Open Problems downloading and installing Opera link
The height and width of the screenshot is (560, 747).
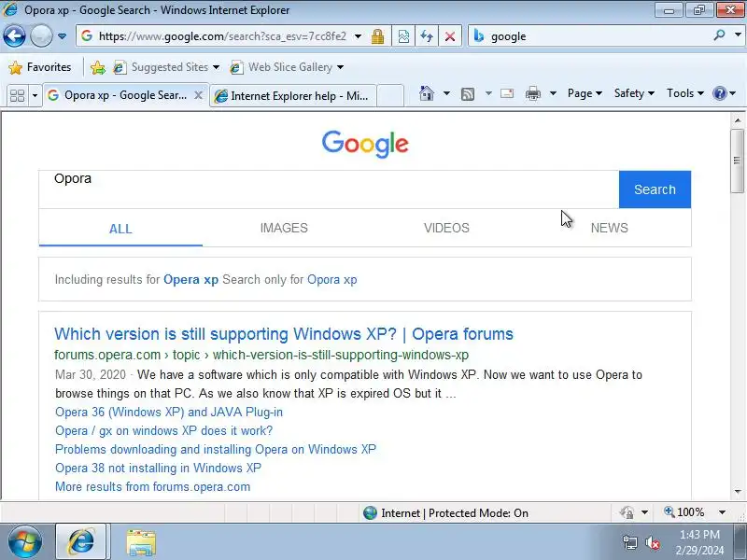point(216,449)
